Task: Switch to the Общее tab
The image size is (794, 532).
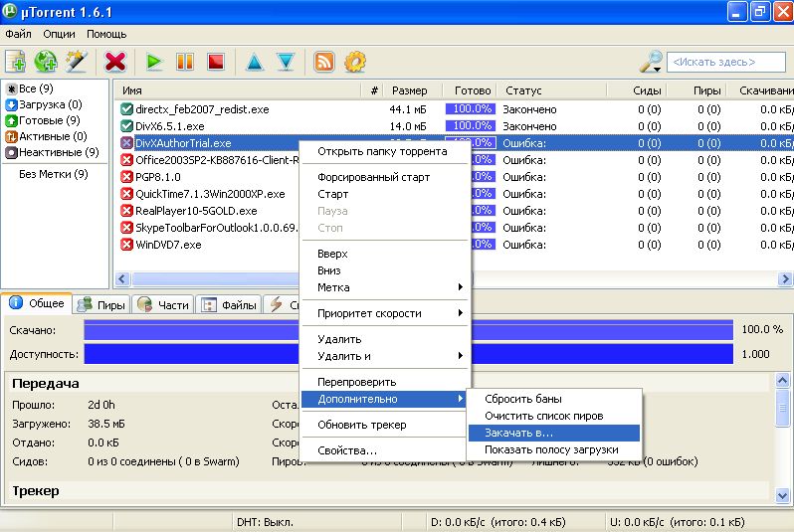Action: point(37,303)
